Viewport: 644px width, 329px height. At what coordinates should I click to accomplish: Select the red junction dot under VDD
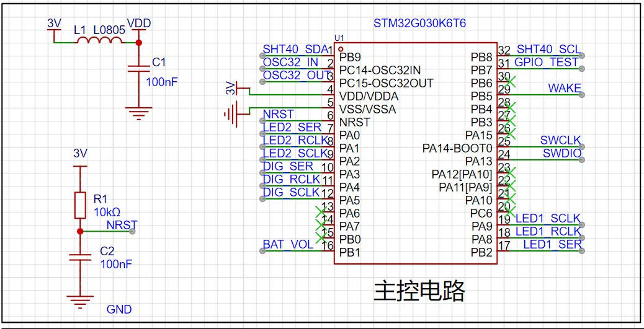[139, 43]
